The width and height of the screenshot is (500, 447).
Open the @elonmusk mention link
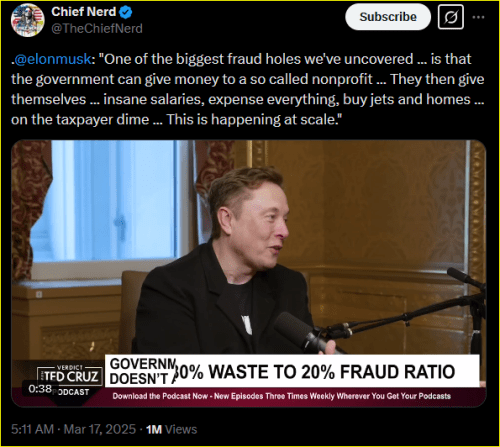[52, 59]
